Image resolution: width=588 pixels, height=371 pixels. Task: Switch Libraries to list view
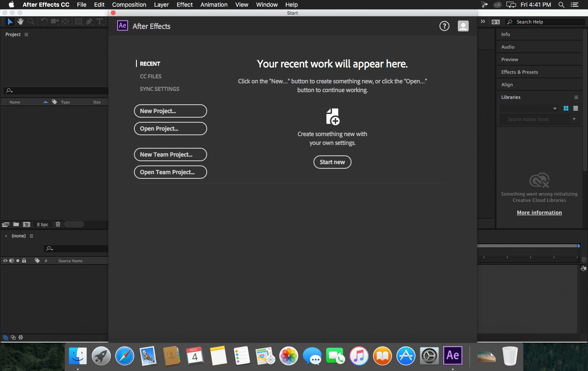tap(576, 108)
